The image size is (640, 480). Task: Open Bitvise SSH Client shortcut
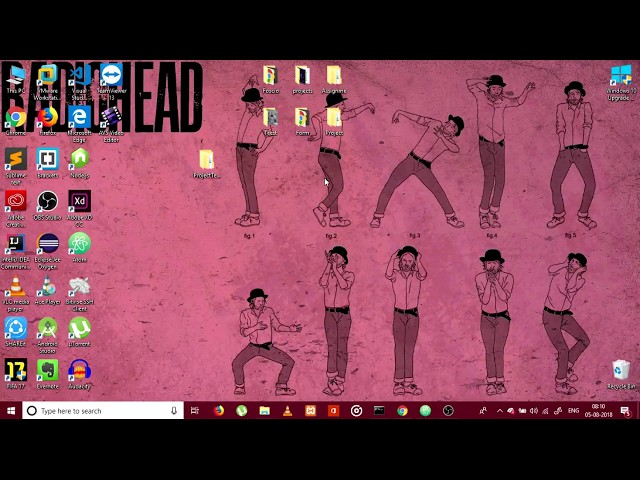pyautogui.click(x=79, y=294)
